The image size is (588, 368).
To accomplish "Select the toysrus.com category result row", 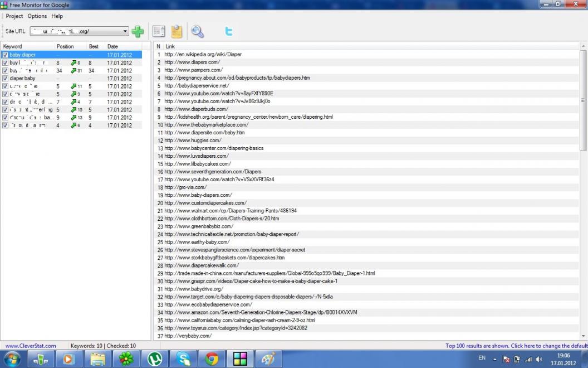I will tap(367, 328).
